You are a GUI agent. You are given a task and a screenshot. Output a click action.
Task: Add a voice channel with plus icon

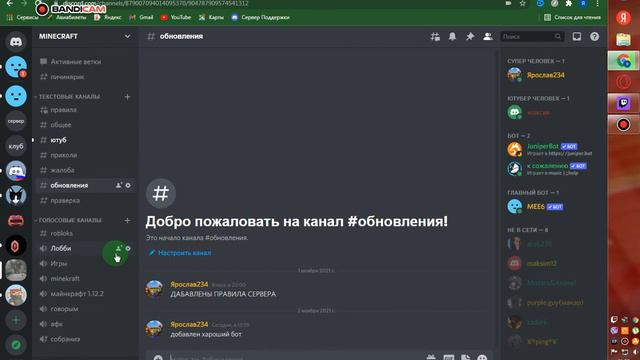point(127,220)
